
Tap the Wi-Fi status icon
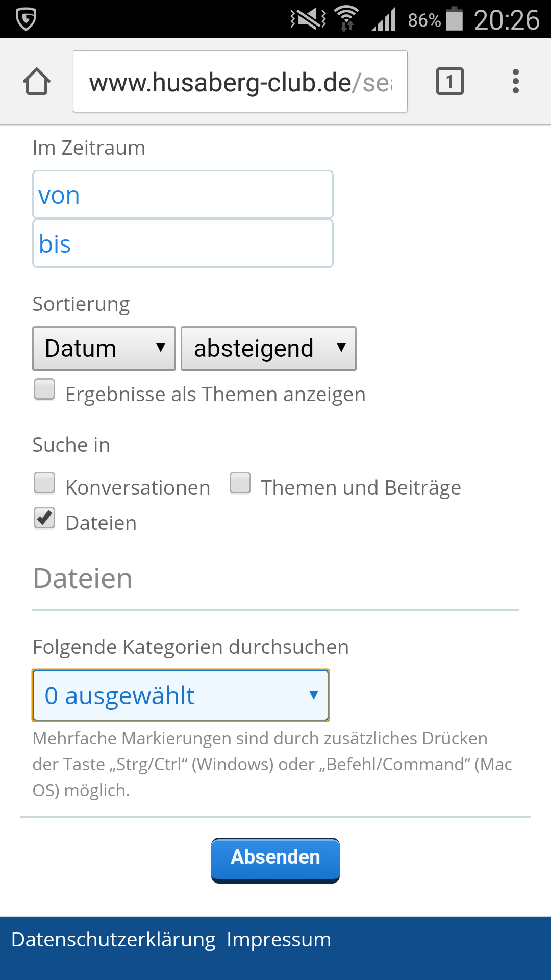tap(347, 19)
